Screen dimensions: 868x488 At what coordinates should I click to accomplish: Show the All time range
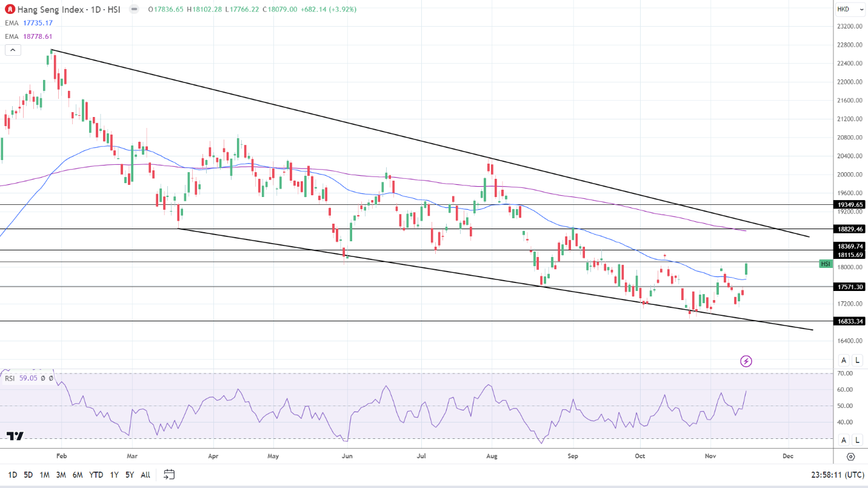coord(145,475)
